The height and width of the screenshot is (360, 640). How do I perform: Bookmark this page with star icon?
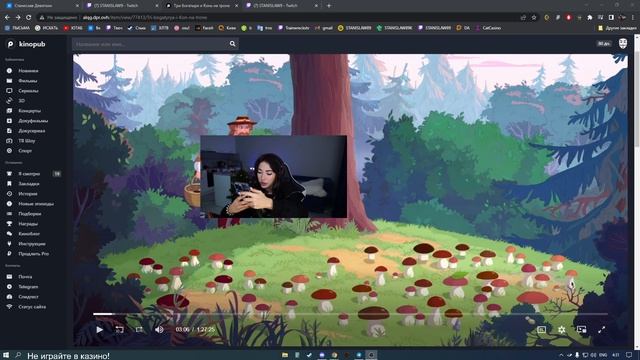(534, 18)
